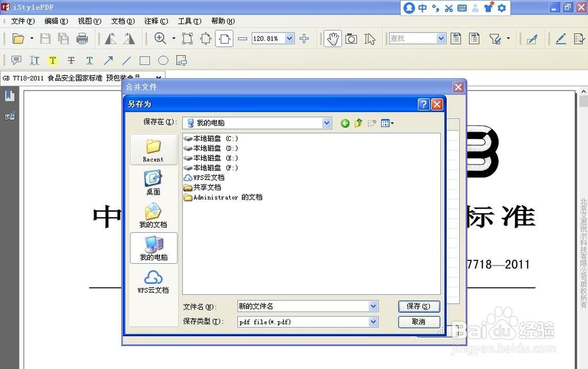Select the Typewriter text tool

(x=35, y=61)
